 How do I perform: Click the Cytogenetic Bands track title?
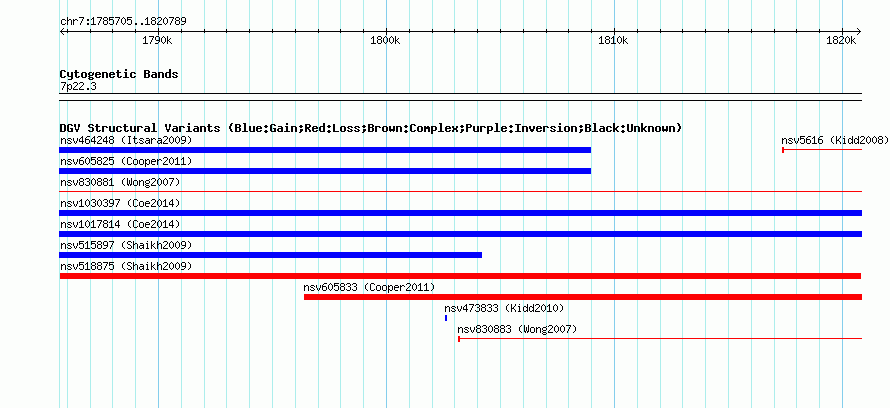pos(119,74)
